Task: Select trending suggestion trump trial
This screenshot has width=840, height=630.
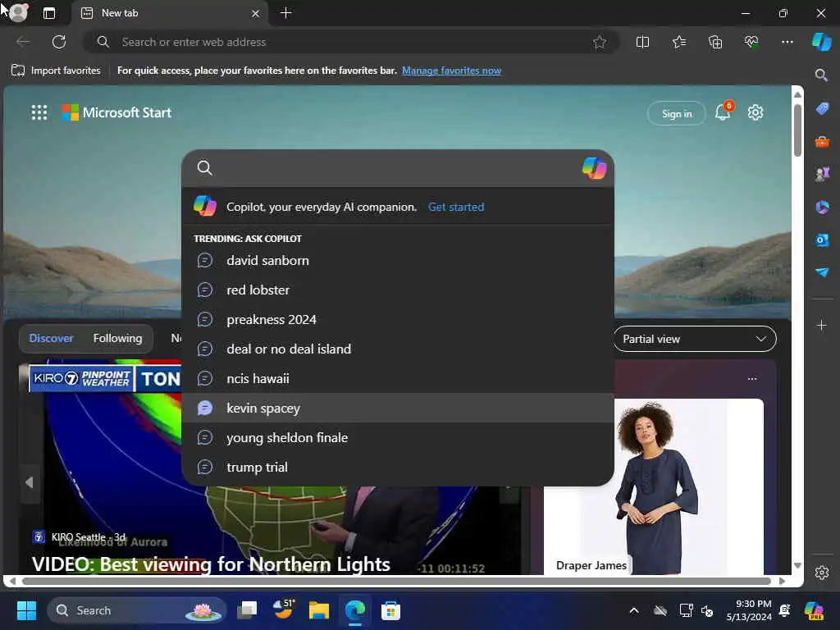Action: 398,467
